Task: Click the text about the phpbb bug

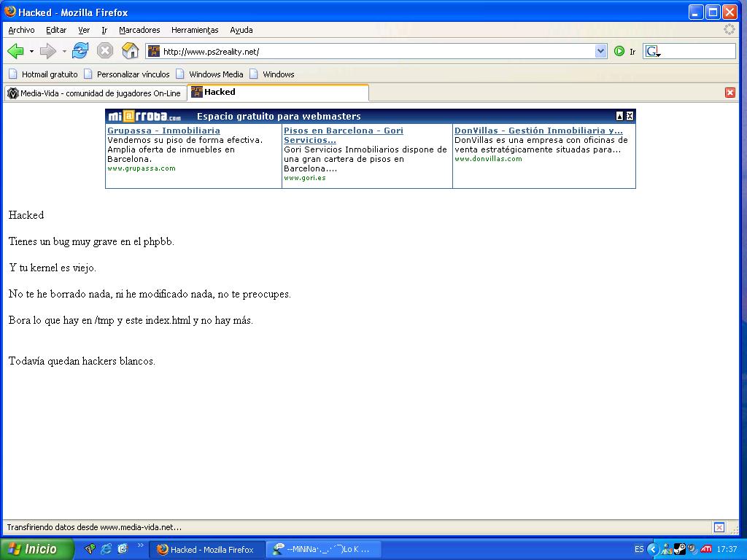Action: (91, 241)
